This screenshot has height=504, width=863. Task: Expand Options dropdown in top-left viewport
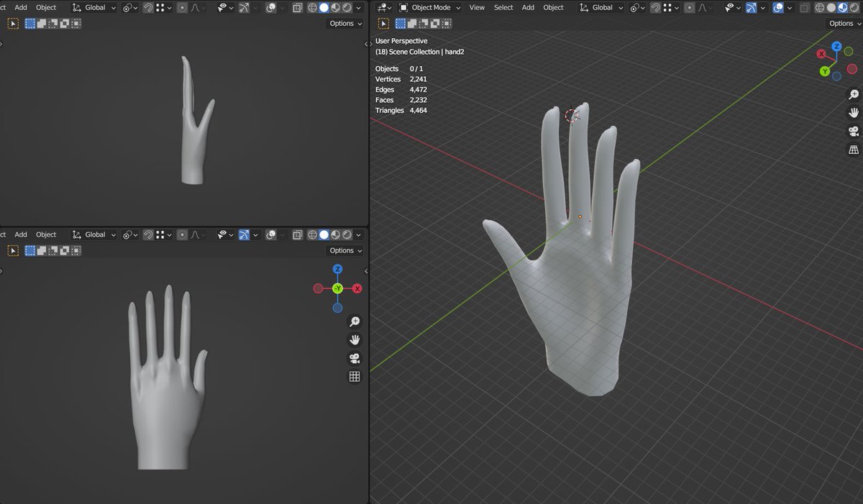(345, 23)
